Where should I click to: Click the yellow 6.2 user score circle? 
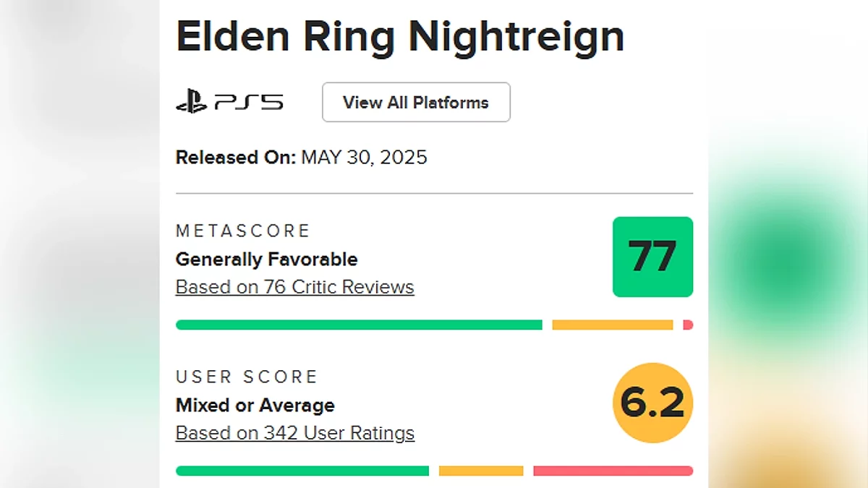pos(652,403)
